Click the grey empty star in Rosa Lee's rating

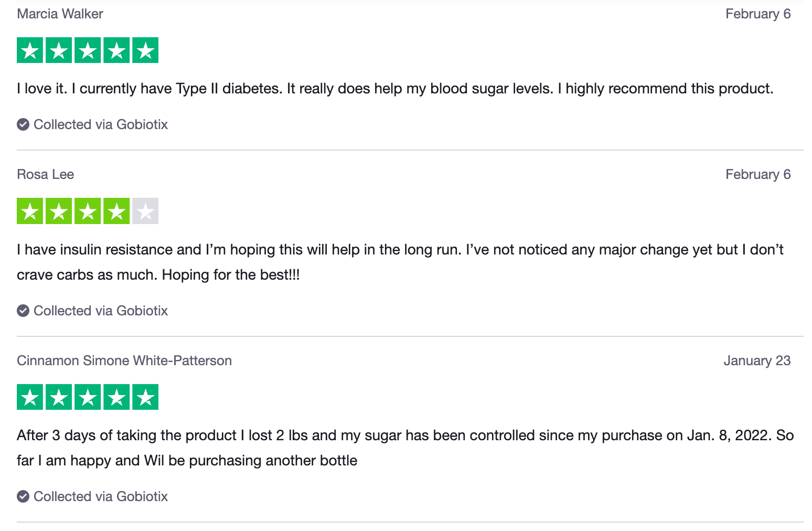tap(145, 211)
